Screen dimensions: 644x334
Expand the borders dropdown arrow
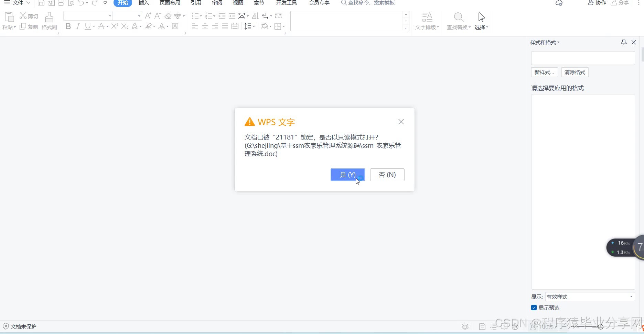coord(284,26)
